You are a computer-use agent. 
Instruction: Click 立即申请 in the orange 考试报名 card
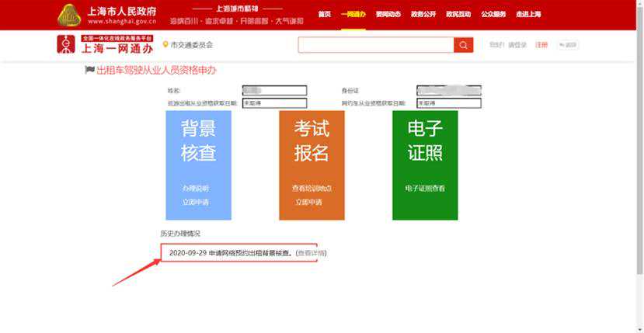click(308, 202)
